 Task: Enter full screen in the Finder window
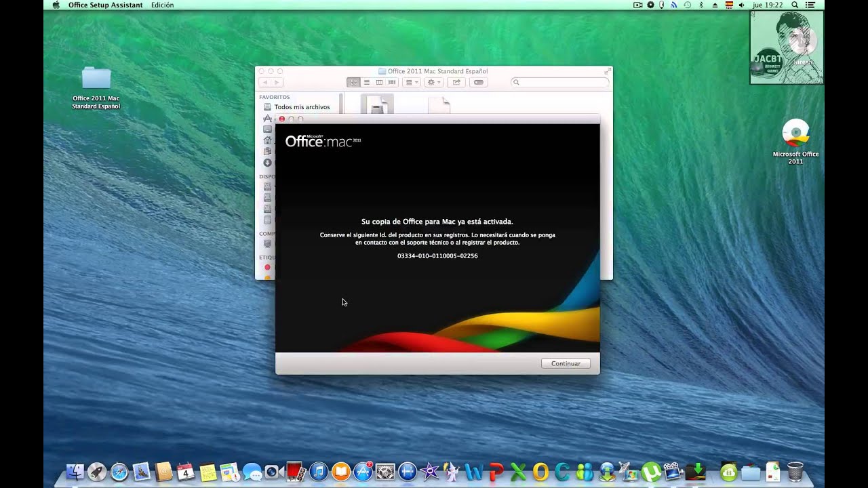607,70
